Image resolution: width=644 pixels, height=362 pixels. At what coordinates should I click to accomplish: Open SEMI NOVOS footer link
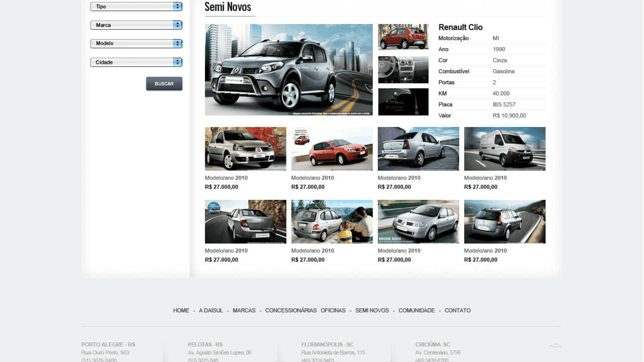[x=372, y=310]
